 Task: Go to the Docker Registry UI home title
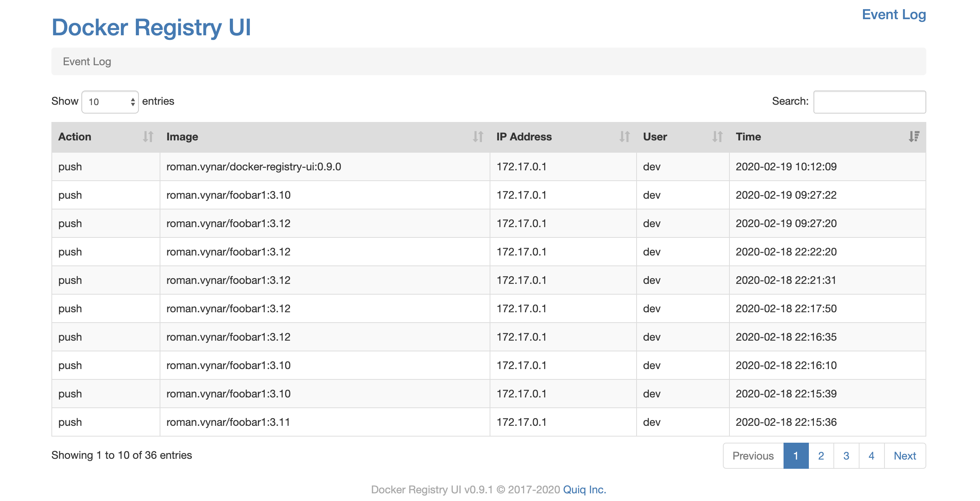click(x=151, y=28)
